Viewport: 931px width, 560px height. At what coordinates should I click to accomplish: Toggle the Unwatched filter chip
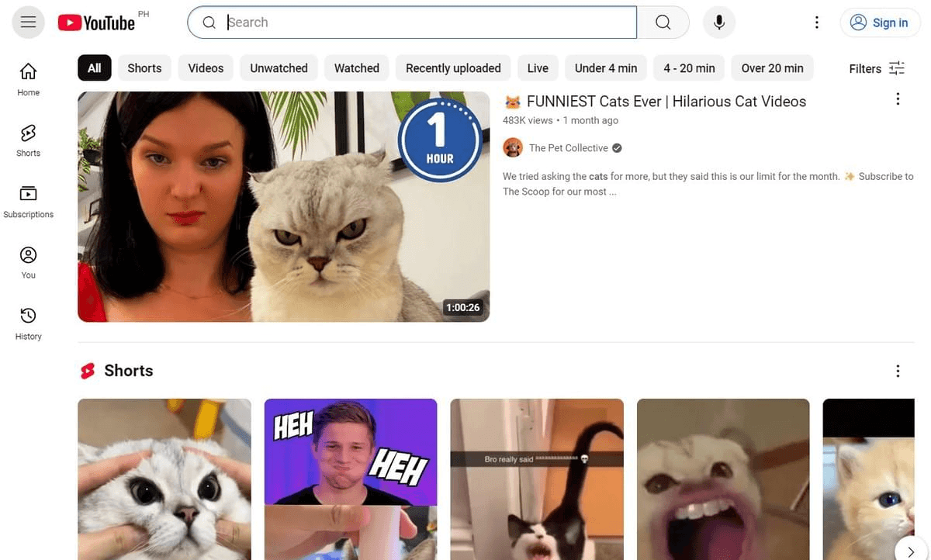[279, 68]
